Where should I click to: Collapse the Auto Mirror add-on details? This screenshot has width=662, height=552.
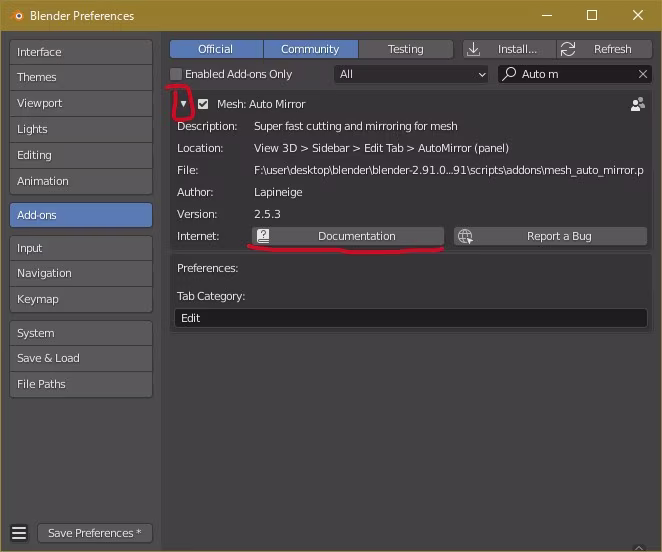click(183, 103)
